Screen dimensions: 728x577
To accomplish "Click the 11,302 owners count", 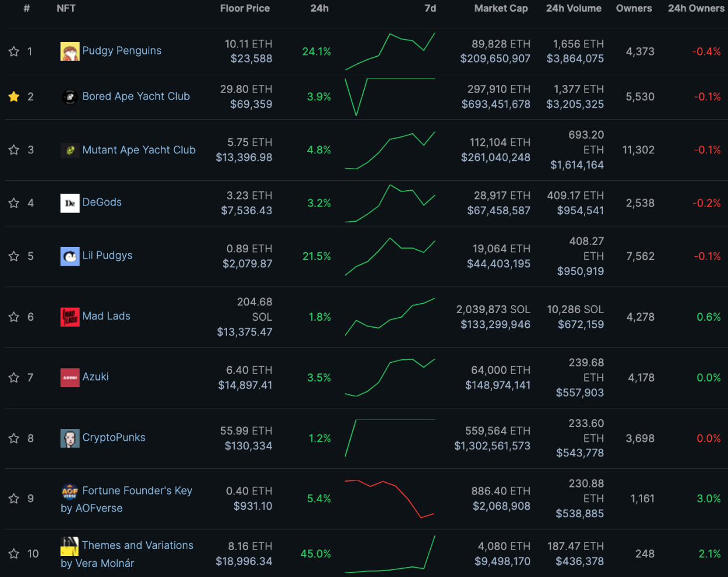I will coord(638,150).
